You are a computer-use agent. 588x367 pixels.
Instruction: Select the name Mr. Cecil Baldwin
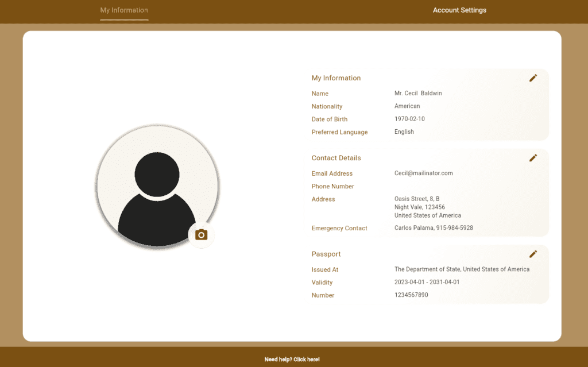(x=418, y=93)
